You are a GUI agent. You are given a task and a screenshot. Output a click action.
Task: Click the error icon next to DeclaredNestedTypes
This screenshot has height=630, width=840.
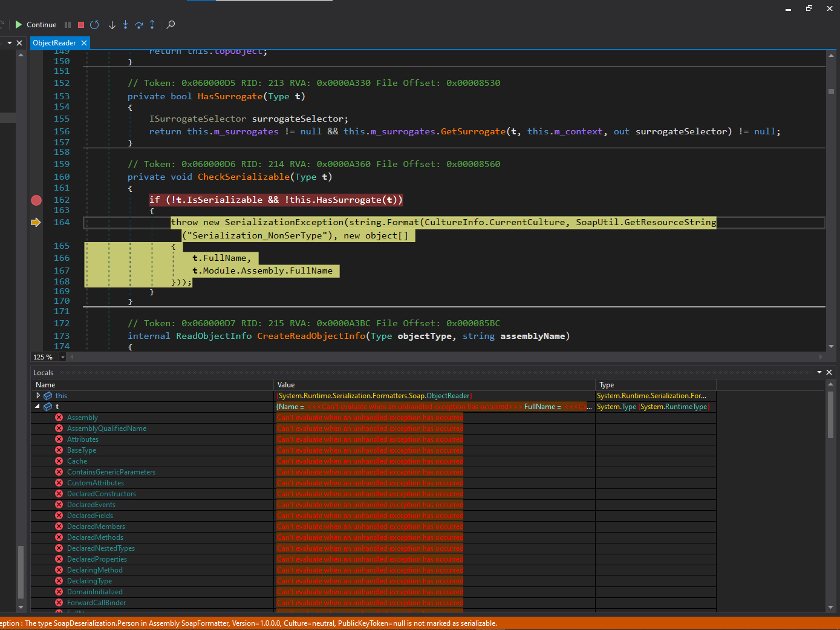point(59,548)
